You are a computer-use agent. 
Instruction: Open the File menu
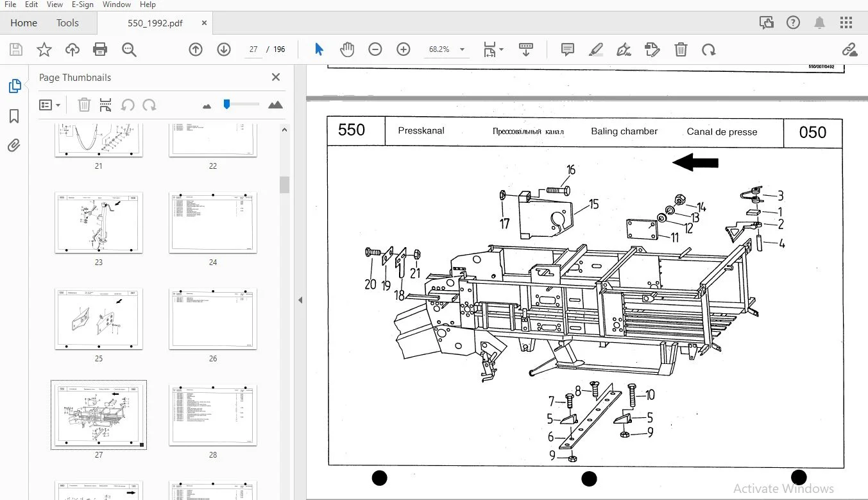tap(10, 4)
